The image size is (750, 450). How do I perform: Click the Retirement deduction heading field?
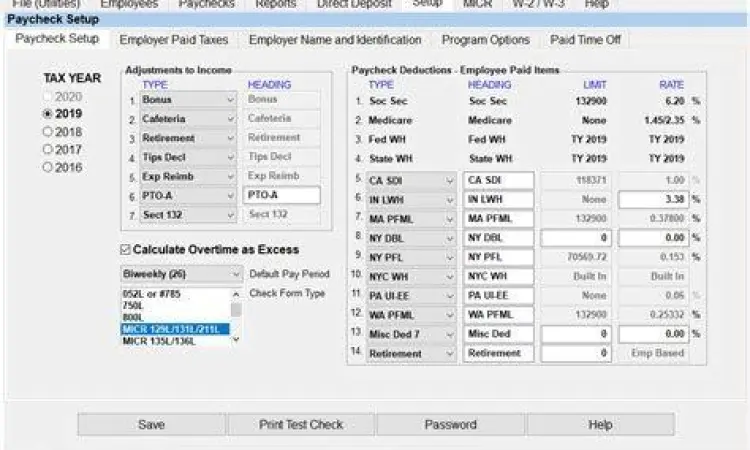click(498, 353)
